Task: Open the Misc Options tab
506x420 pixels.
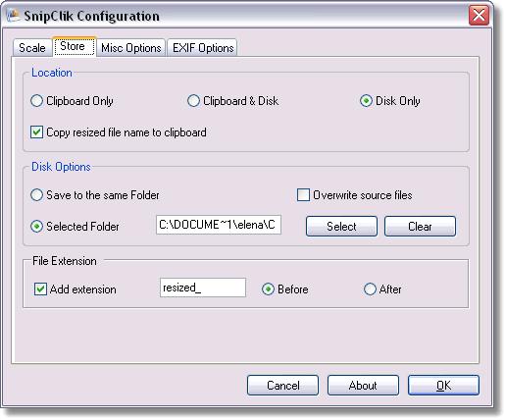Action: coord(131,48)
